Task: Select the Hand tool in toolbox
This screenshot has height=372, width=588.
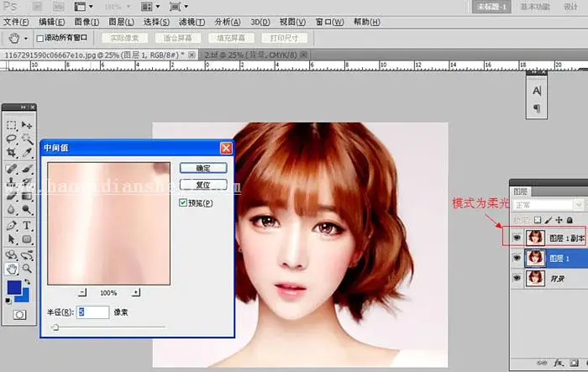Action: click(11, 269)
